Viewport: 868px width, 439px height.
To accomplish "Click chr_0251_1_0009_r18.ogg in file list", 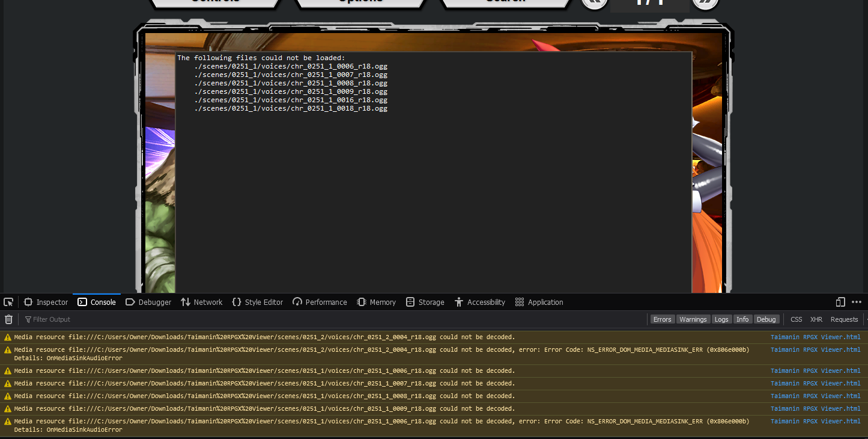I will pyautogui.click(x=291, y=91).
